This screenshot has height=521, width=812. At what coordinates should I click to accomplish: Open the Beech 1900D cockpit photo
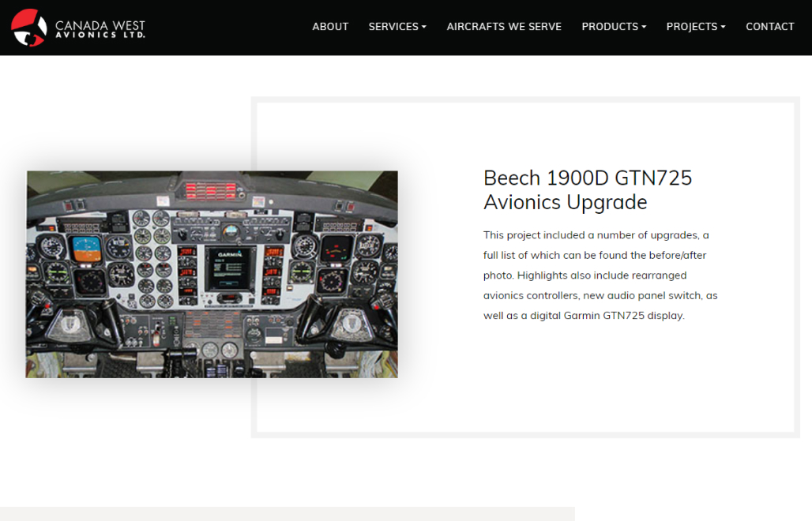click(212, 274)
